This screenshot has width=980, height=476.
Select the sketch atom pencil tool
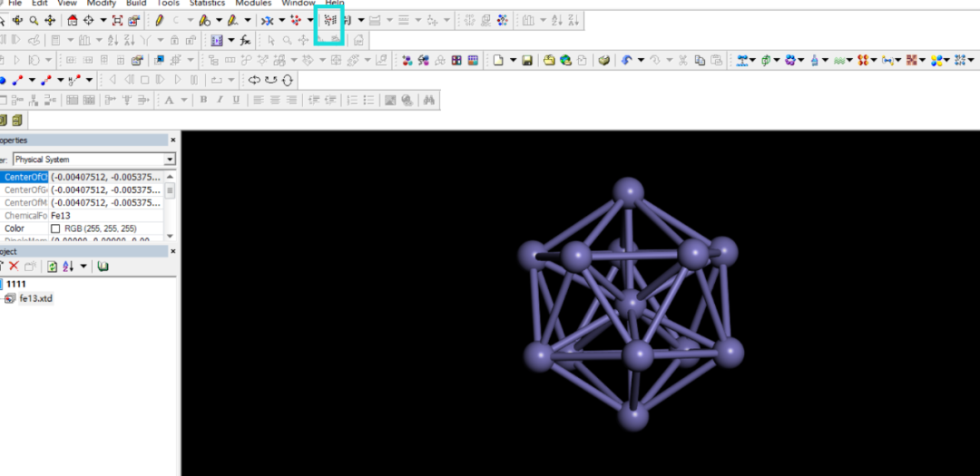click(x=160, y=21)
